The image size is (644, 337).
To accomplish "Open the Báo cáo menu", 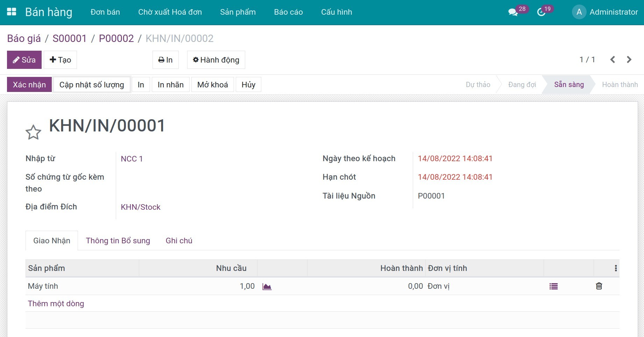I will point(288,12).
